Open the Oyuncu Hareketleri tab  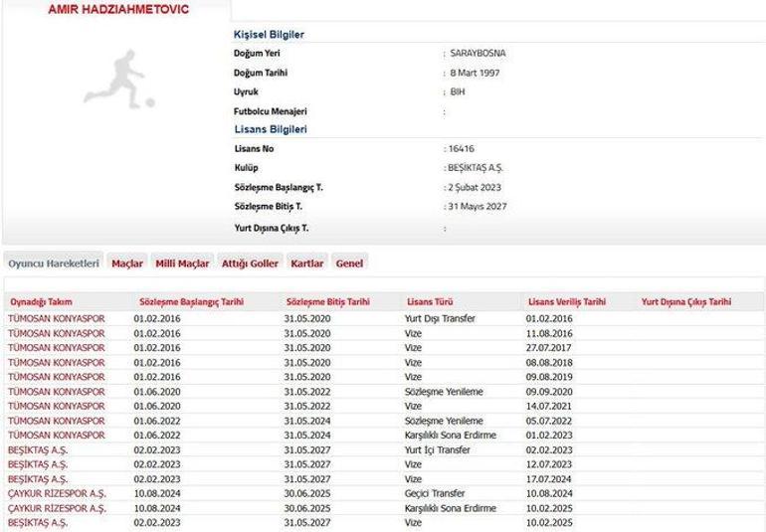pyautogui.click(x=53, y=264)
